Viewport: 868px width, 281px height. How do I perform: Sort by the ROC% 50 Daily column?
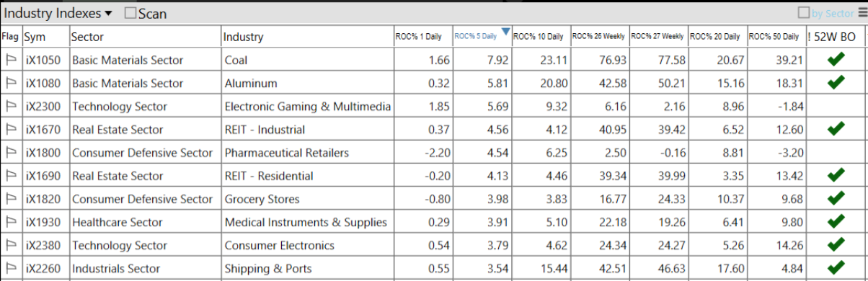tap(774, 37)
